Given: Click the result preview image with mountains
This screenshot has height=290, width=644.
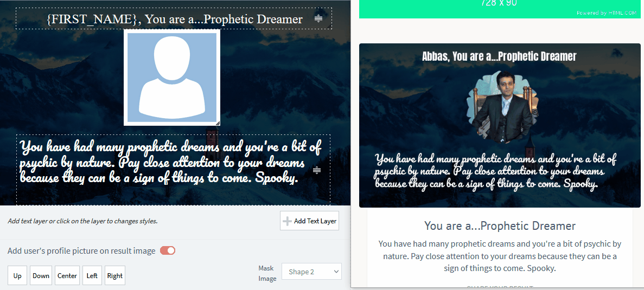Looking at the screenshot, I should 500,125.
